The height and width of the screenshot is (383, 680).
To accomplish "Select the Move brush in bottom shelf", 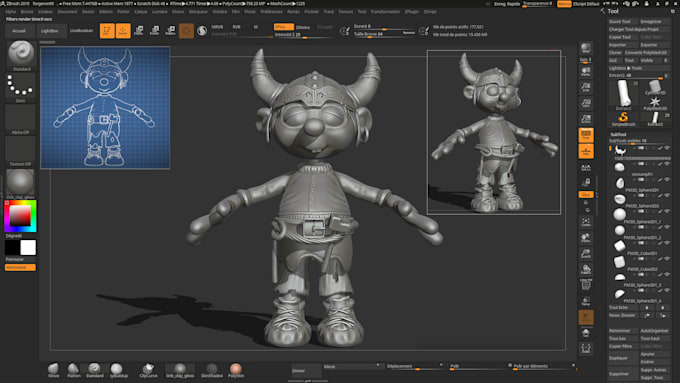I will (x=53, y=370).
